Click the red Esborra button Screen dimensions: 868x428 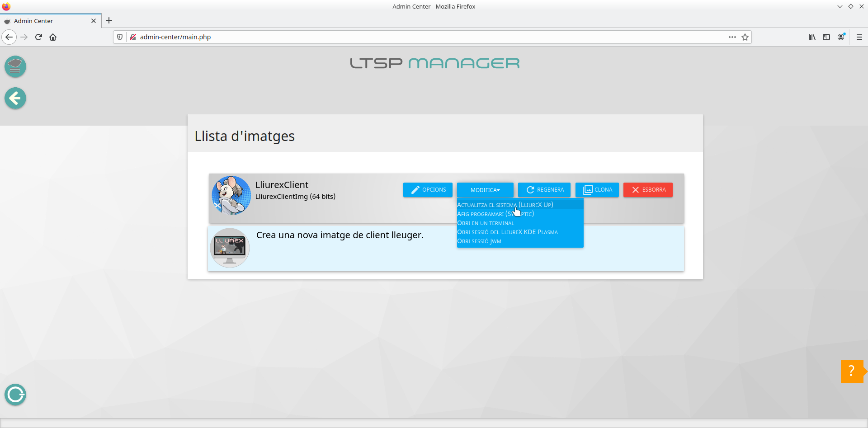pyautogui.click(x=647, y=190)
